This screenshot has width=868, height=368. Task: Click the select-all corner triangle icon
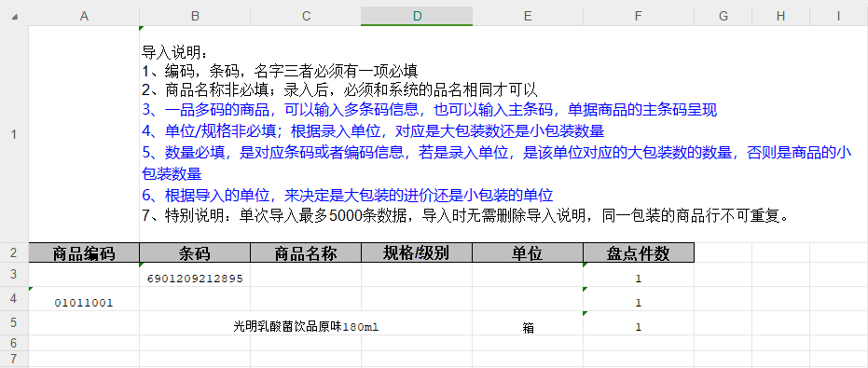coord(14,17)
